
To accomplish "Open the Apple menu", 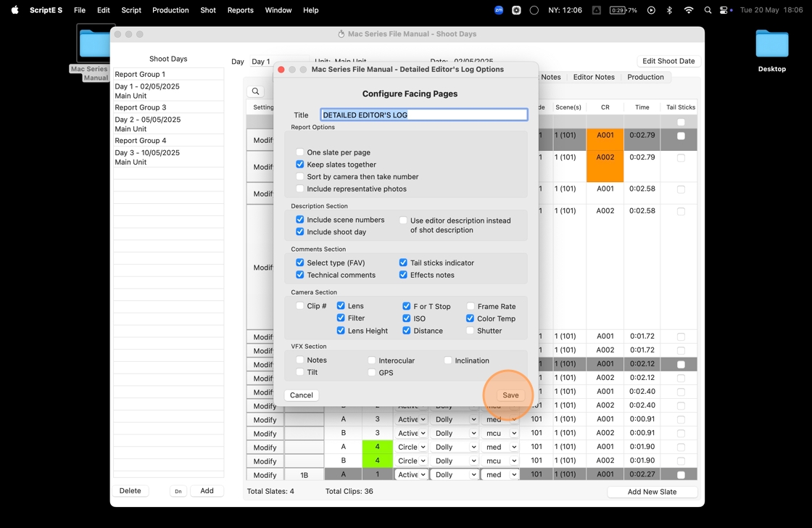I will pos(14,10).
